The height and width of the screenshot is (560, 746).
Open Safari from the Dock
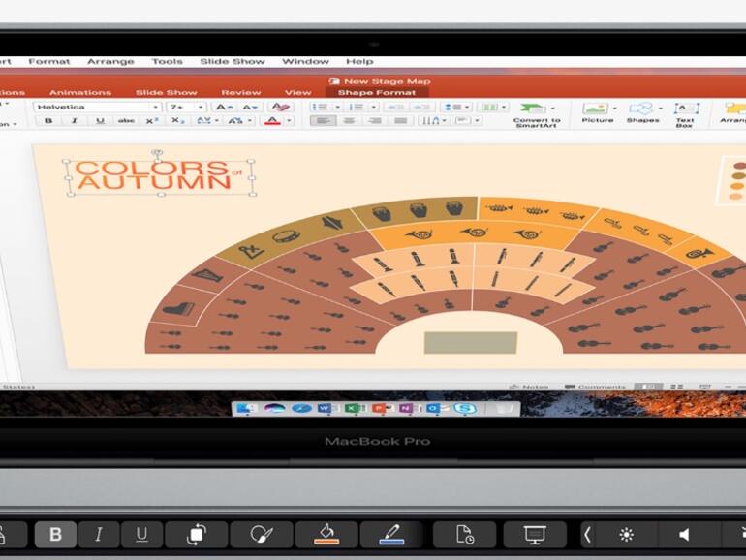coord(300,408)
